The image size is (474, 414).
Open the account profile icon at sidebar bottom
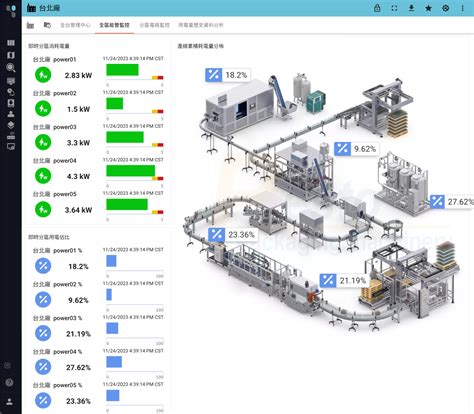pos(9,401)
